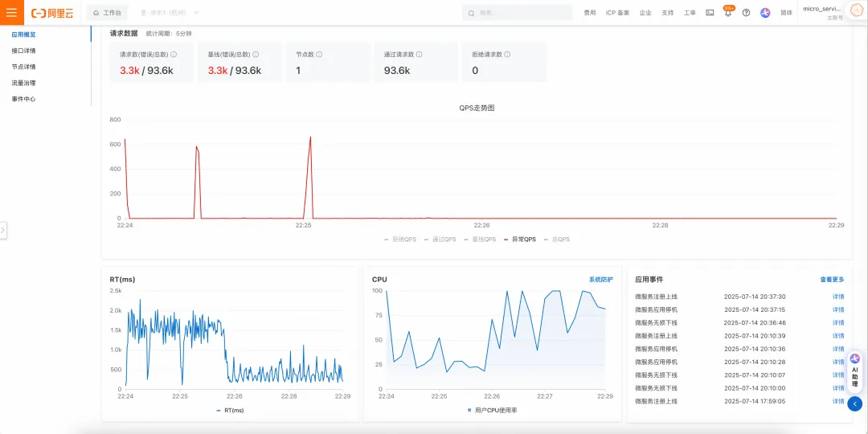Click the QPS peak around 22:25
This screenshot has width=868, height=434.
pyautogui.click(x=310, y=137)
